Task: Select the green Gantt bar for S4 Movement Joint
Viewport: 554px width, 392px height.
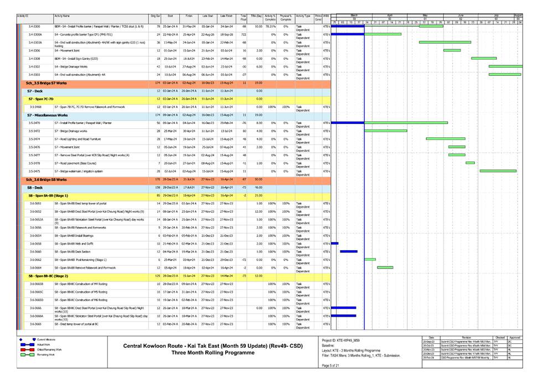Action: [x=452, y=50]
